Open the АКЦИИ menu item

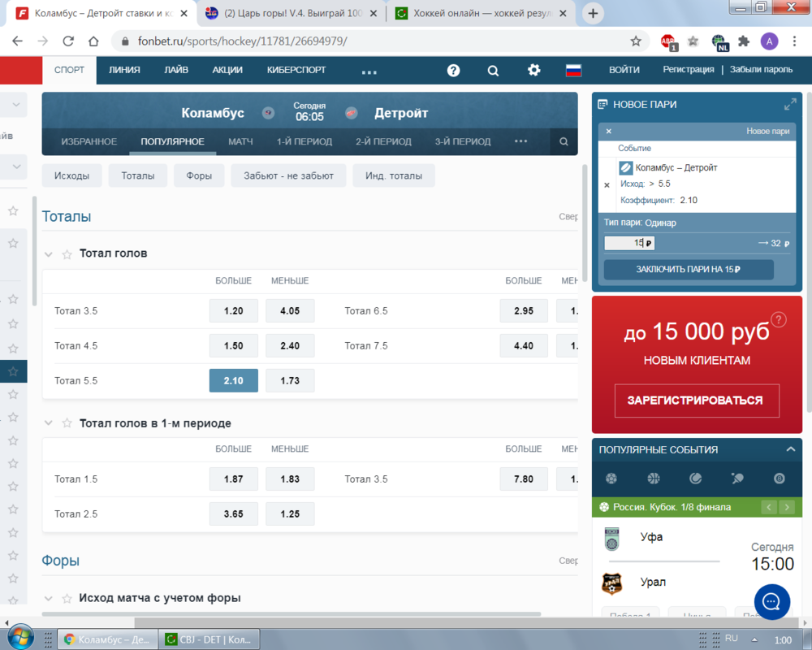pyautogui.click(x=227, y=70)
